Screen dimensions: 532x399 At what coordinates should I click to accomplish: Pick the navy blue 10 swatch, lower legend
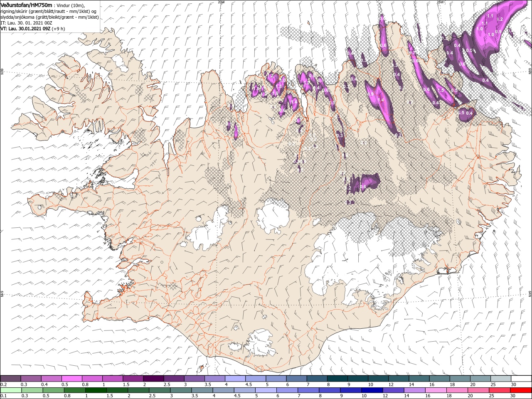click(x=372, y=390)
